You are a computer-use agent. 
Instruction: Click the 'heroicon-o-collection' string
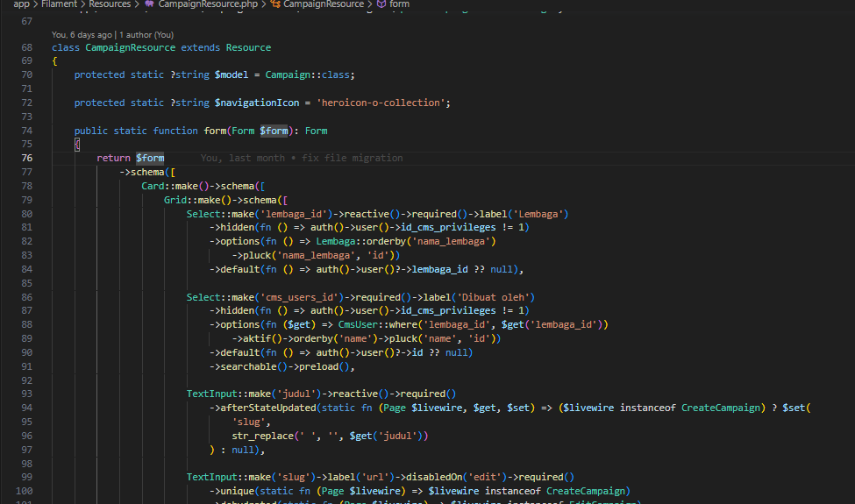point(381,103)
